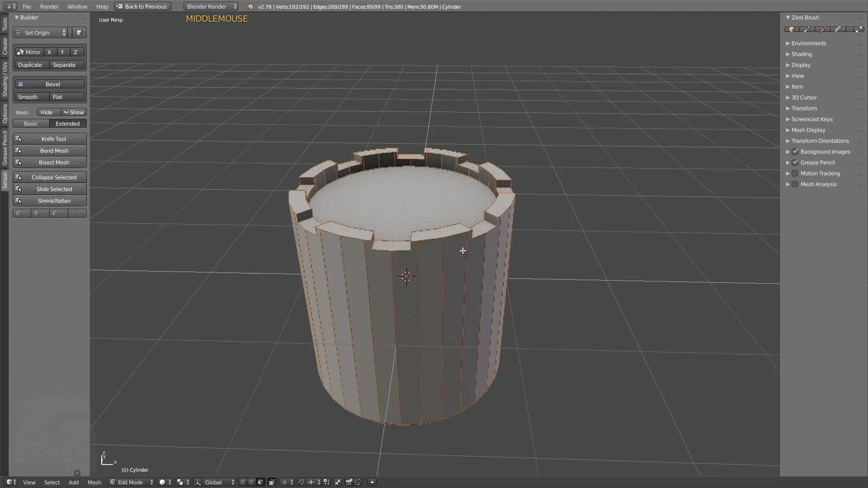Enable the snapping magnet icon
Image resolution: width=868 pixels, height=488 pixels.
pyautogui.click(x=302, y=482)
